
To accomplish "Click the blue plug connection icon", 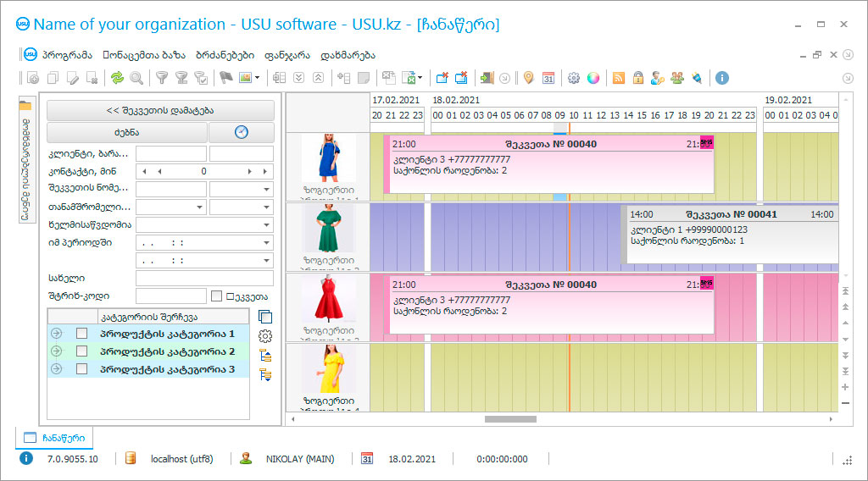I will tap(697, 79).
